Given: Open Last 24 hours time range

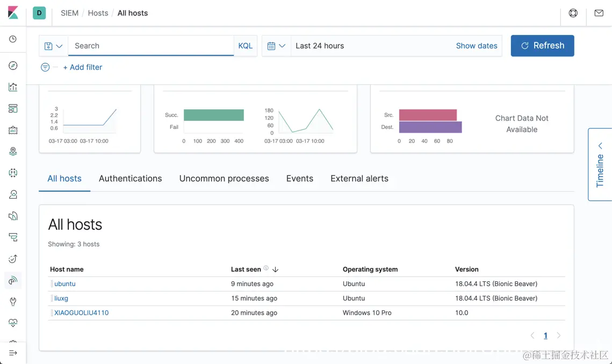Looking at the screenshot, I should pyautogui.click(x=320, y=46).
